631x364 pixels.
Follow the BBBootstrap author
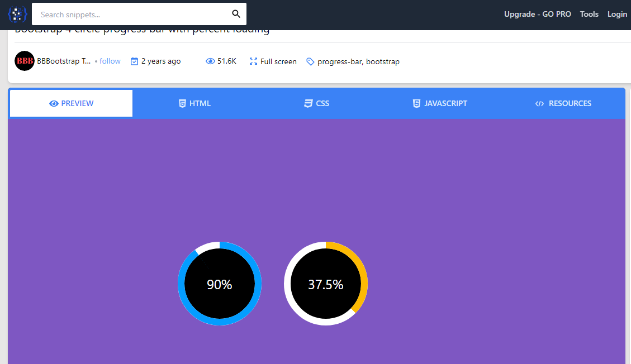pyautogui.click(x=110, y=61)
